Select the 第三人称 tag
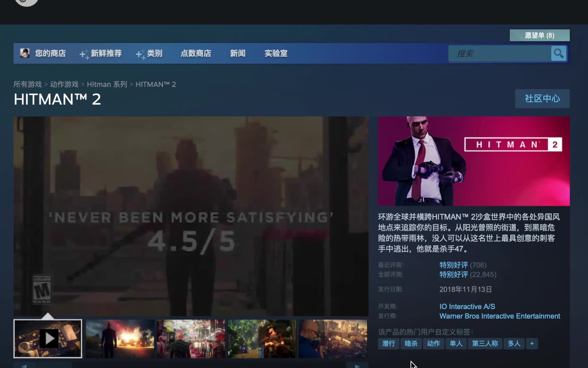Image resolution: width=588 pixels, height=368 pixels. 485,343
